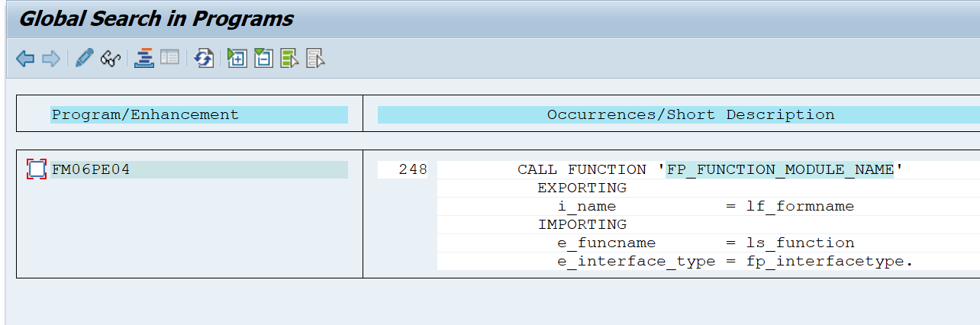Select the i_name = lf_formname line
The height and width of the screenshot is (325, 980).
click(705, 206)
